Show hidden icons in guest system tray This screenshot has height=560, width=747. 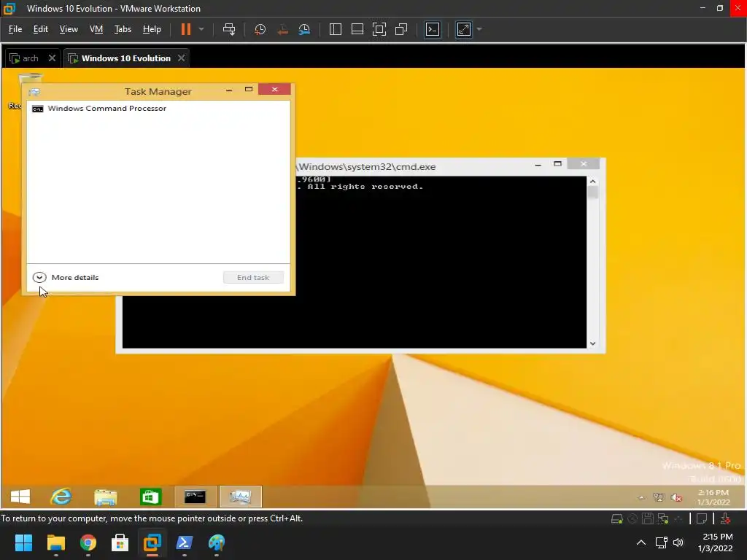pos(641,497)
